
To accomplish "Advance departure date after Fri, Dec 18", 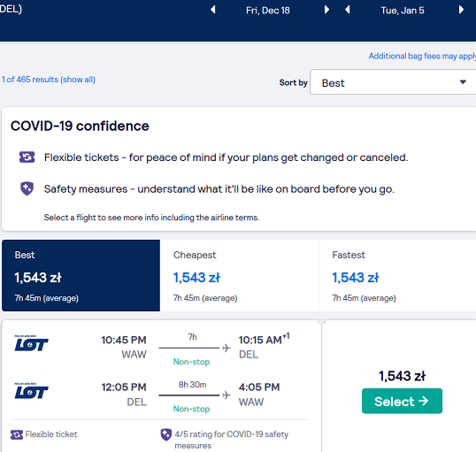I will point(326,10).
